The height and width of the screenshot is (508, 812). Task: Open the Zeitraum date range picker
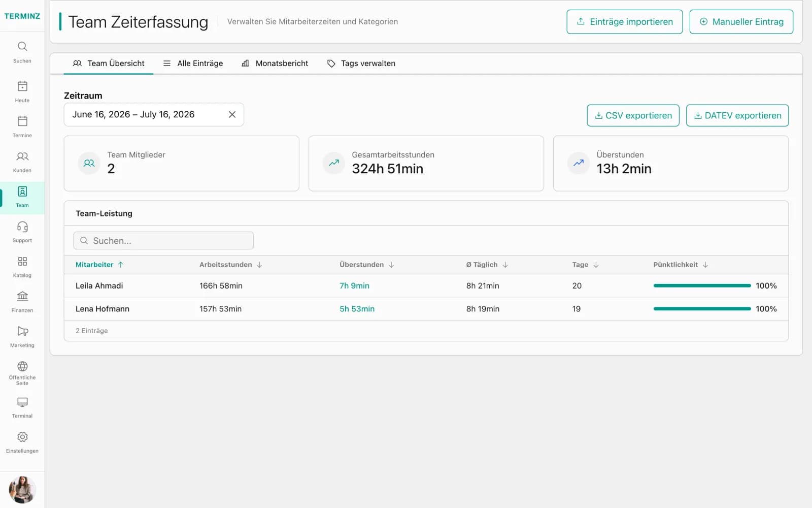pos(154,114)
